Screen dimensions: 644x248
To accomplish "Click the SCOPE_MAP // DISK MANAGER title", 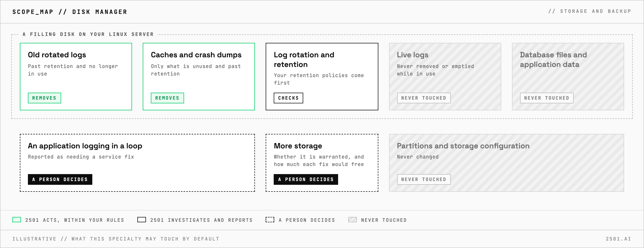I will 70,12.
